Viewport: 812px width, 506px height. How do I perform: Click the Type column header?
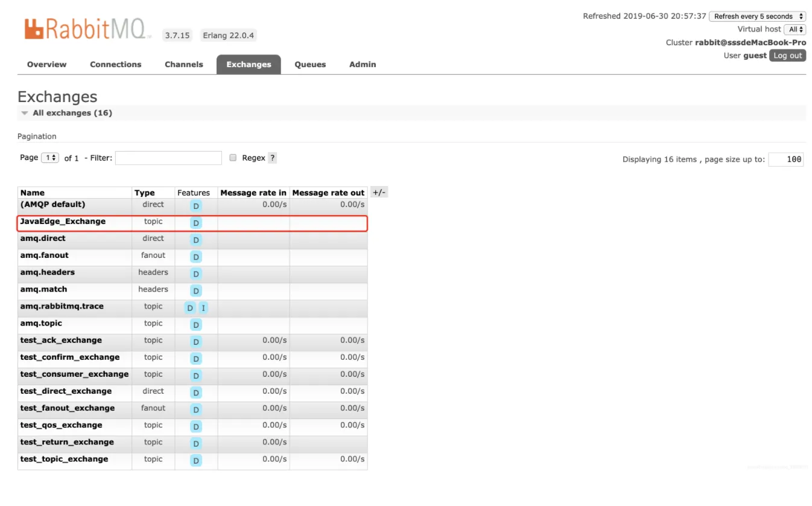point(145,193)
